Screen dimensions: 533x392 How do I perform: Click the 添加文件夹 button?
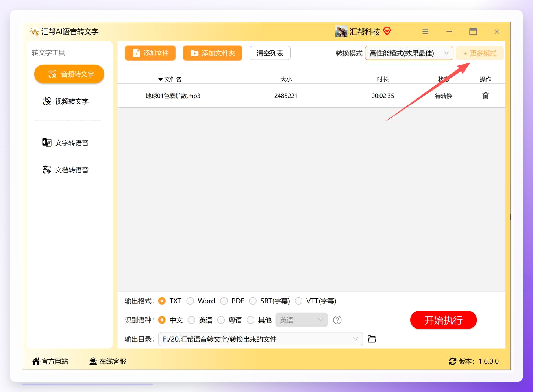pyautogui.click(x=213, y=53)
